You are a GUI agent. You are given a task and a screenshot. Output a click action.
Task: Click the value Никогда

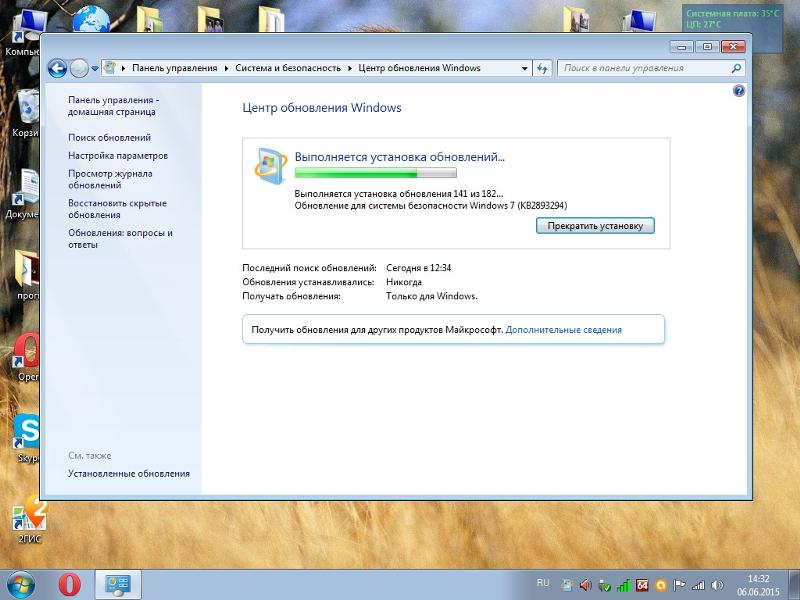coord(404,282)
